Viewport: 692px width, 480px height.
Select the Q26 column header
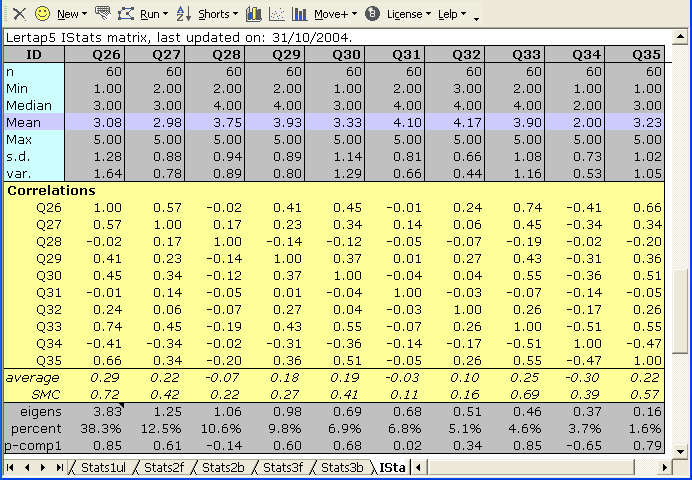click(x=95, y=54)
